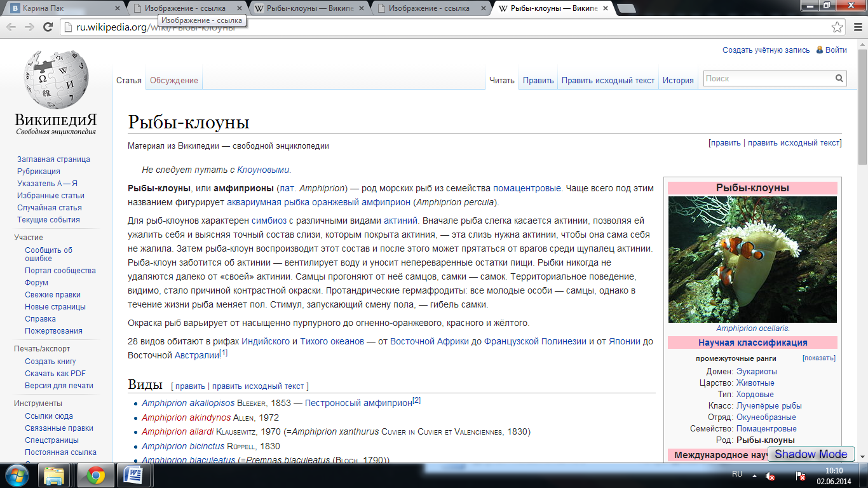Click Amphiprion ocellaris caption link
This screenshot has width=868, height=488.
coord(752,329)
